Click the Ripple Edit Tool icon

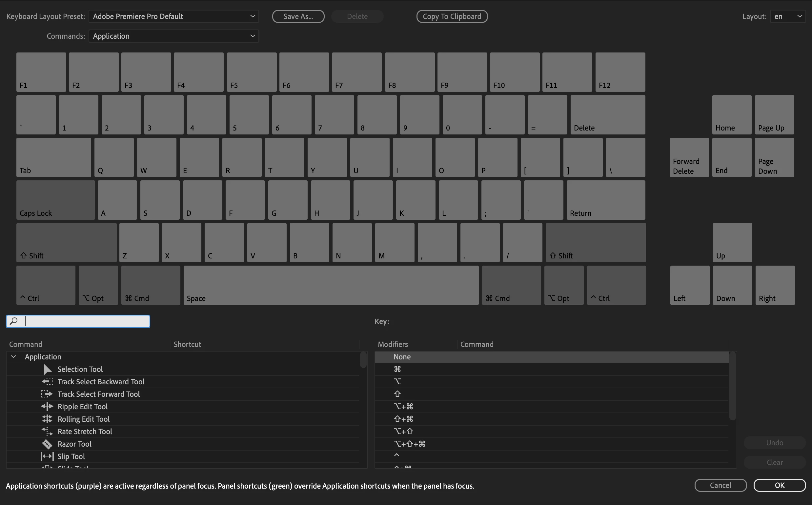coord(47,407)
